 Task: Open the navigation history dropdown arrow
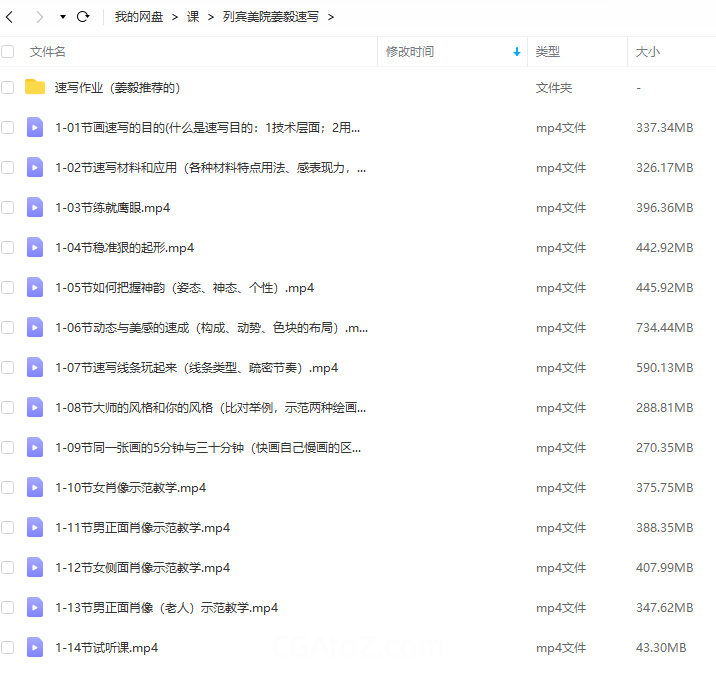click(x=62, y=17)
